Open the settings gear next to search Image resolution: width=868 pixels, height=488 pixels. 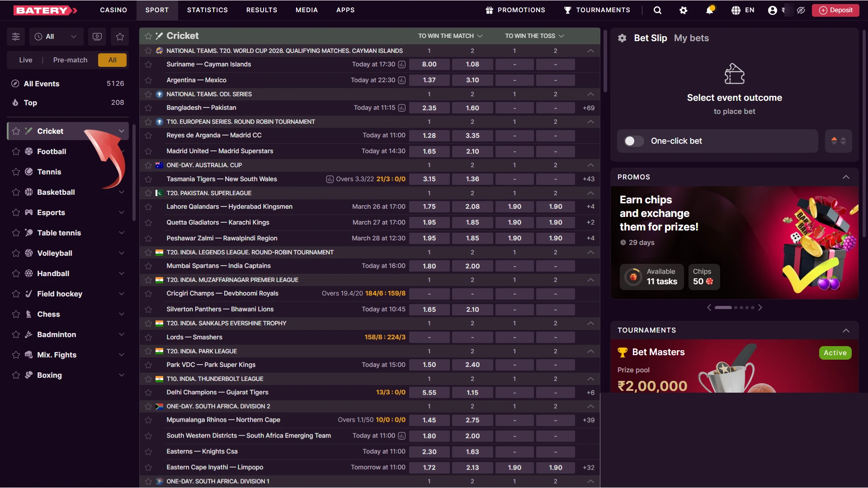684,10
